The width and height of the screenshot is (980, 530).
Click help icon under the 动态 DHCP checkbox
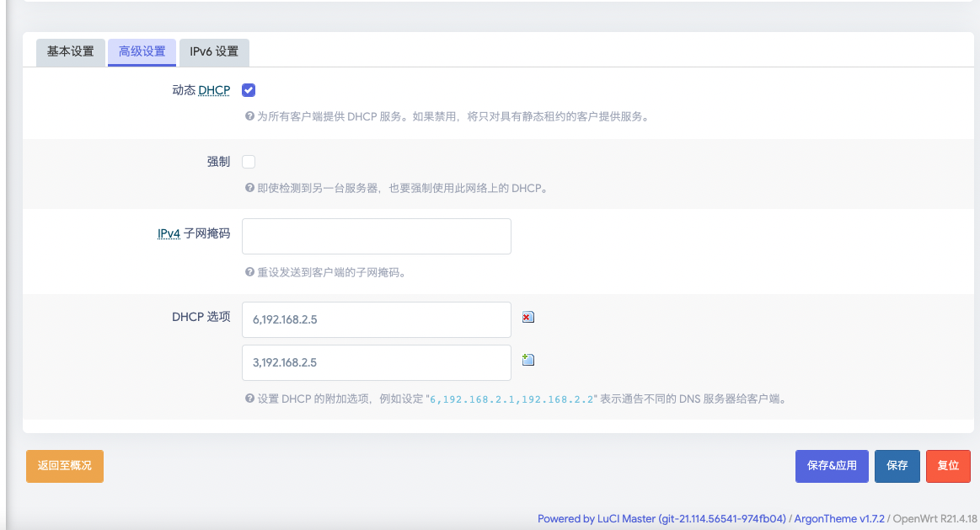249,117
